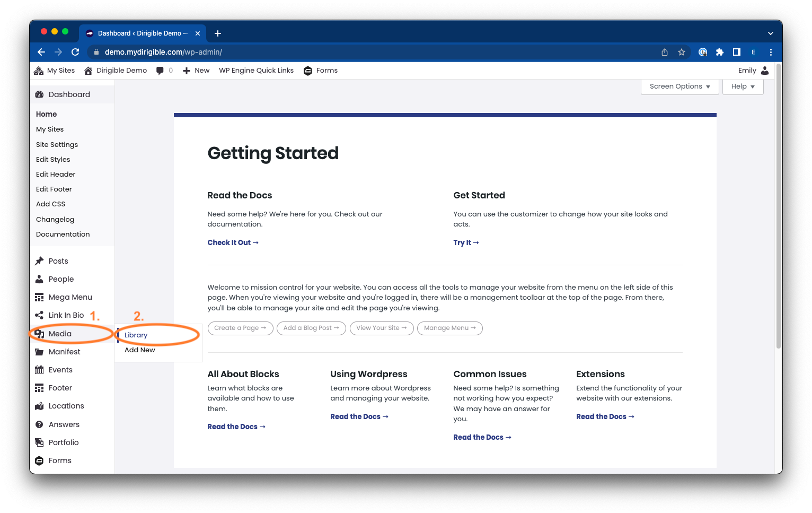The width and height of the screenshot is (812, 513).
Task: Click the Add a Blog Post button
Action: click(x=311, y=328)
